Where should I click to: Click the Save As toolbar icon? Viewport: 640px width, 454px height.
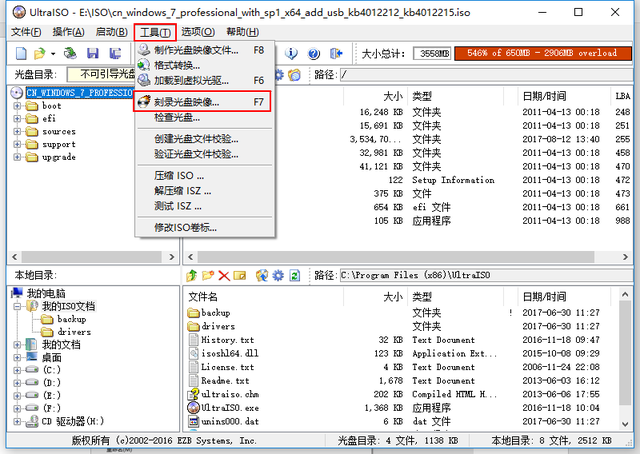[x=116, y=53]
